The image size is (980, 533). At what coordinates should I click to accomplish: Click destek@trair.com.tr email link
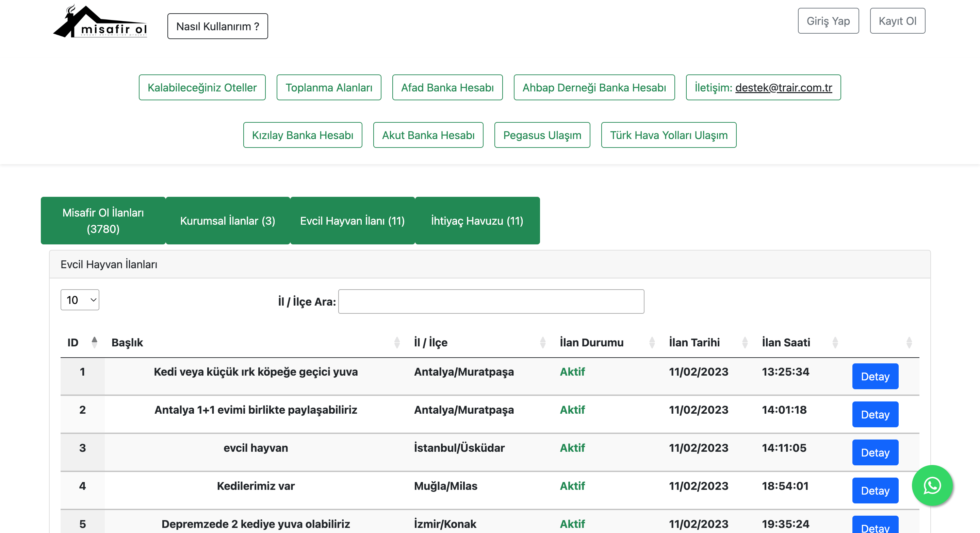(783, 87)
